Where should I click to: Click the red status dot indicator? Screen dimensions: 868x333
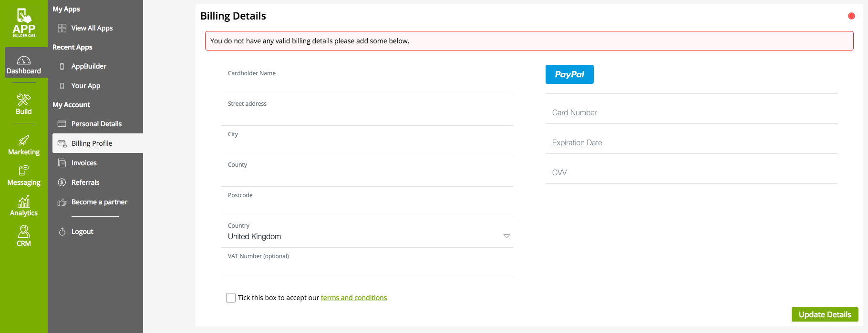851,16
